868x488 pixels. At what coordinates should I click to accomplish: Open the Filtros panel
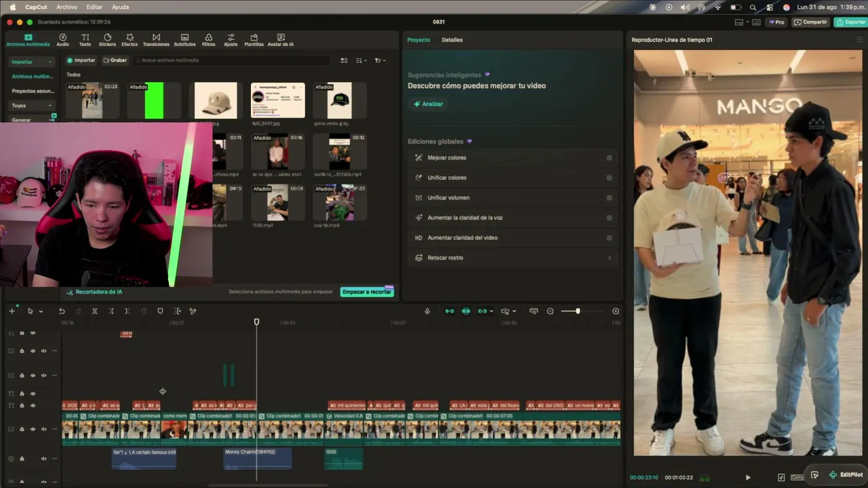[x=208, y=40]
